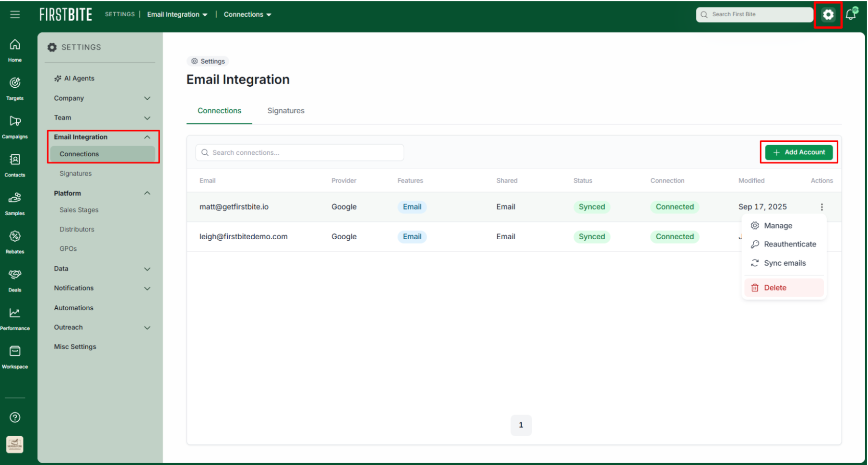Click Email feature badge for leigh@firstbitedemo.com
This screenshot has width=868, height=465.
(x=412, y=237)
